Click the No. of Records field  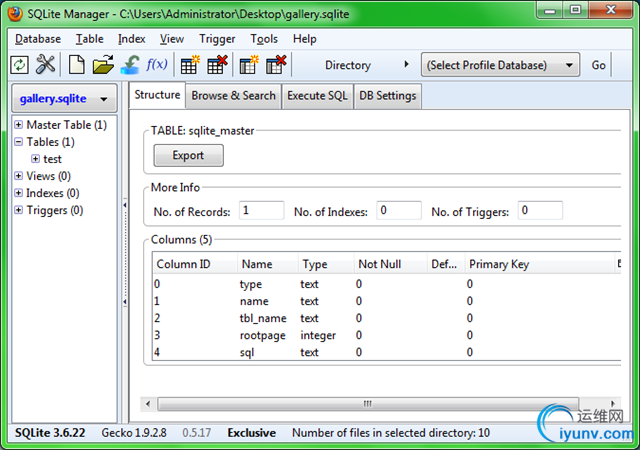[262, 211]
